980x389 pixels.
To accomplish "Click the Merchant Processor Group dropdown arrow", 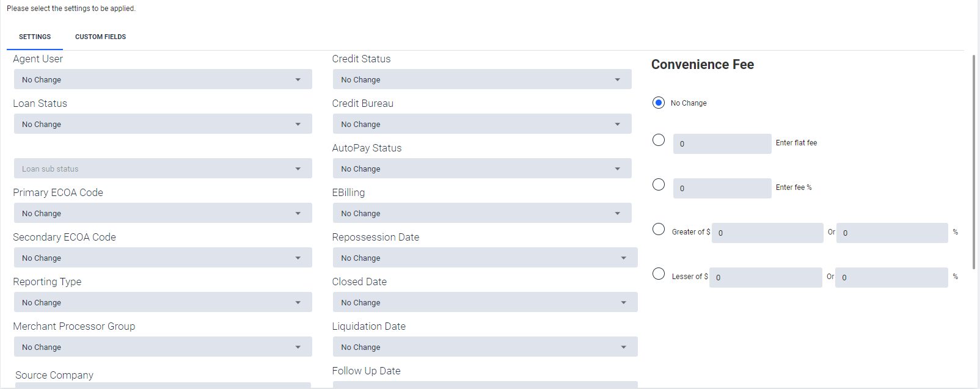I will click(x=298, y=347).
